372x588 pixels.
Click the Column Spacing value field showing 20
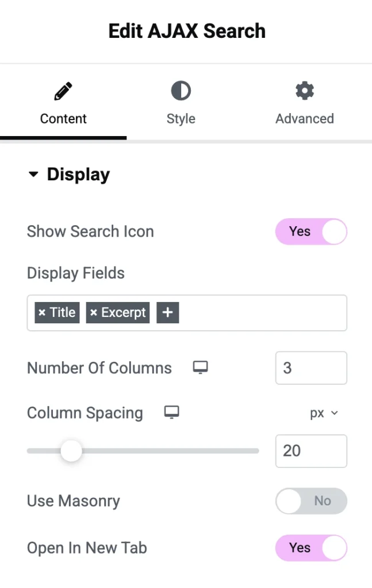click(311, 451)
